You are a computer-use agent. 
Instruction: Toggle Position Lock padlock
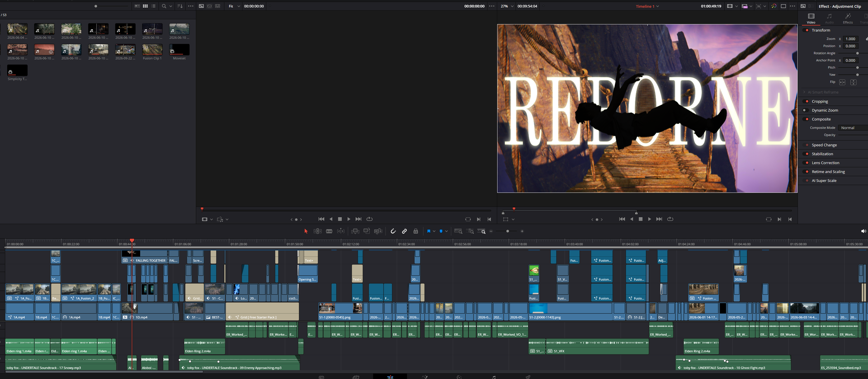pos(416,231)
